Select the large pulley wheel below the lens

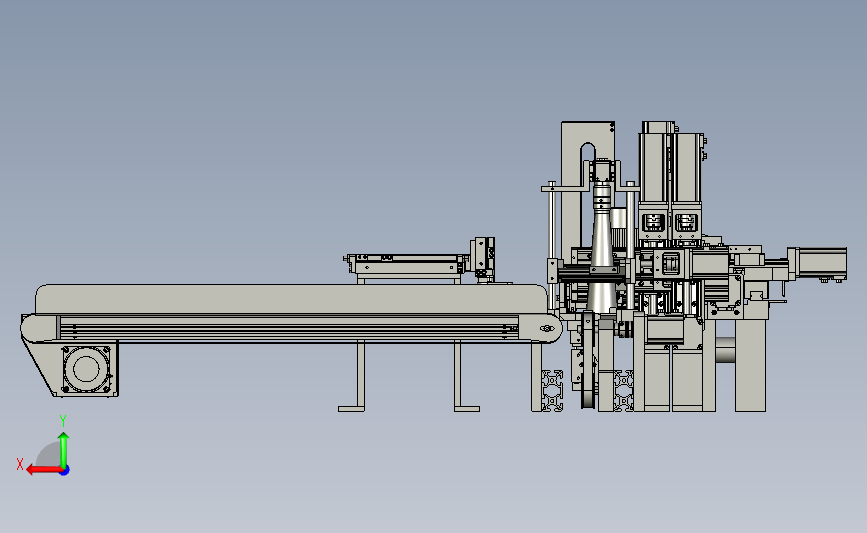click(x=587, y=359)
